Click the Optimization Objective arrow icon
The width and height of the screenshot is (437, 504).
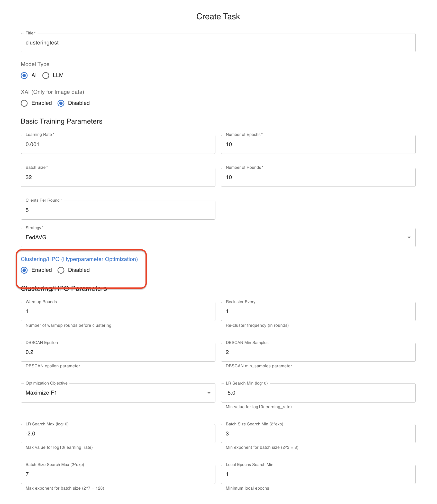tap(209, 393)
